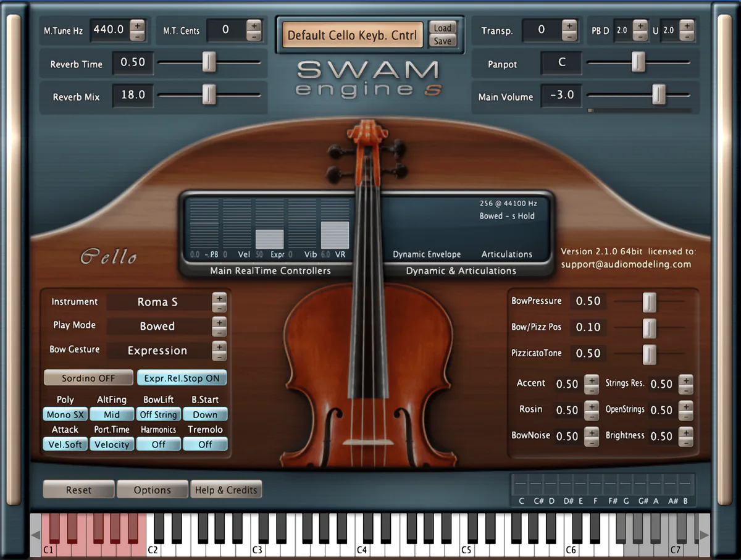
Task: Decrease OpenStrings with minus button
Action: 686,415
